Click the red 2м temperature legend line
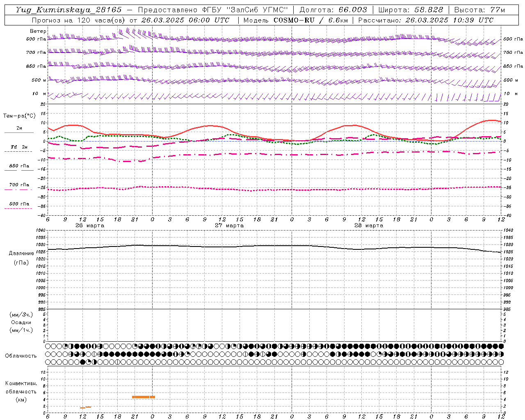Screen dimensions: 525x420 point(19,132)
